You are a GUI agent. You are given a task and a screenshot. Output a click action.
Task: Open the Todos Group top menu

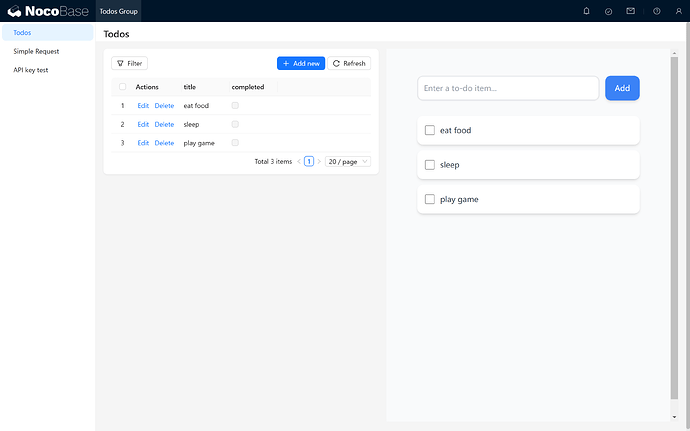118,11
